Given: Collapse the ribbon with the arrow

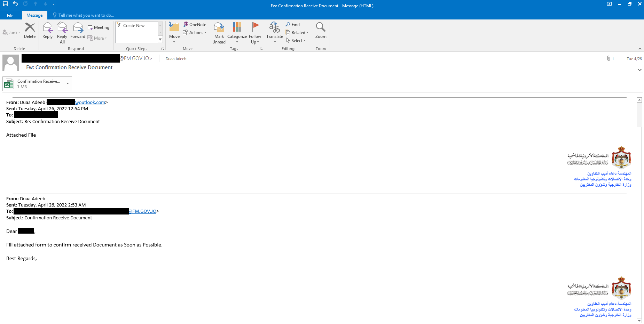Looking at the screenshot, I should point(639,49).
